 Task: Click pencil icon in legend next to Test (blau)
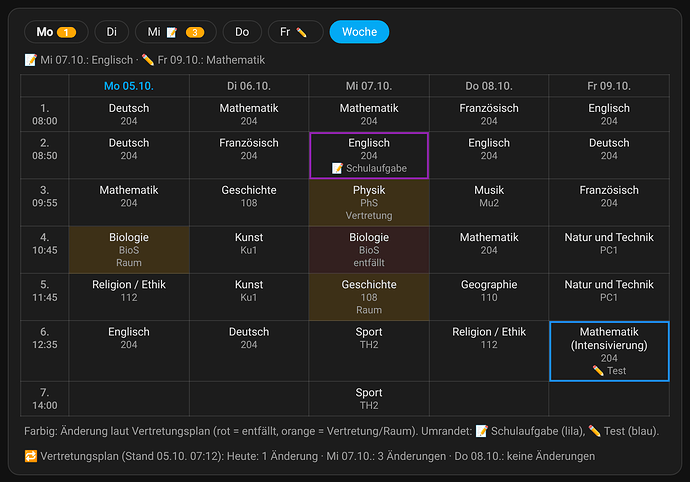pos(595,431)
